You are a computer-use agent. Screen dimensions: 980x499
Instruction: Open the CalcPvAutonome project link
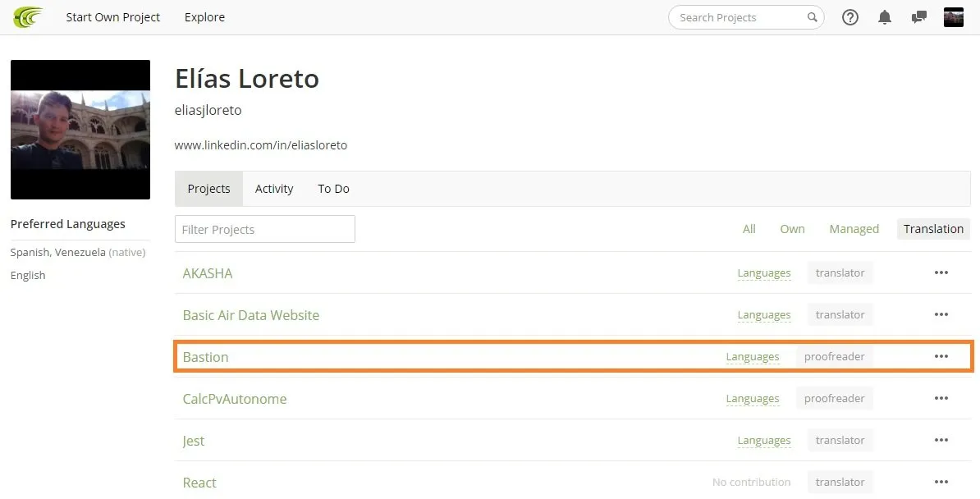click(x=235, y=399)
